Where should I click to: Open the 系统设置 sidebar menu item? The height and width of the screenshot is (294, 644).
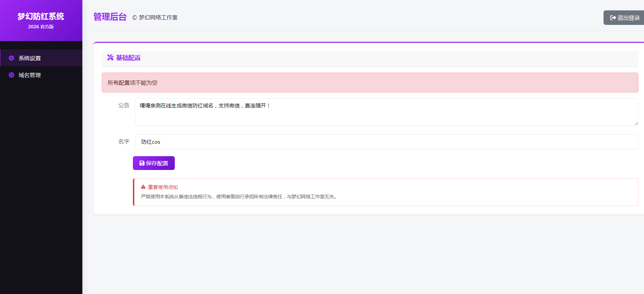[x=30, y=58]
